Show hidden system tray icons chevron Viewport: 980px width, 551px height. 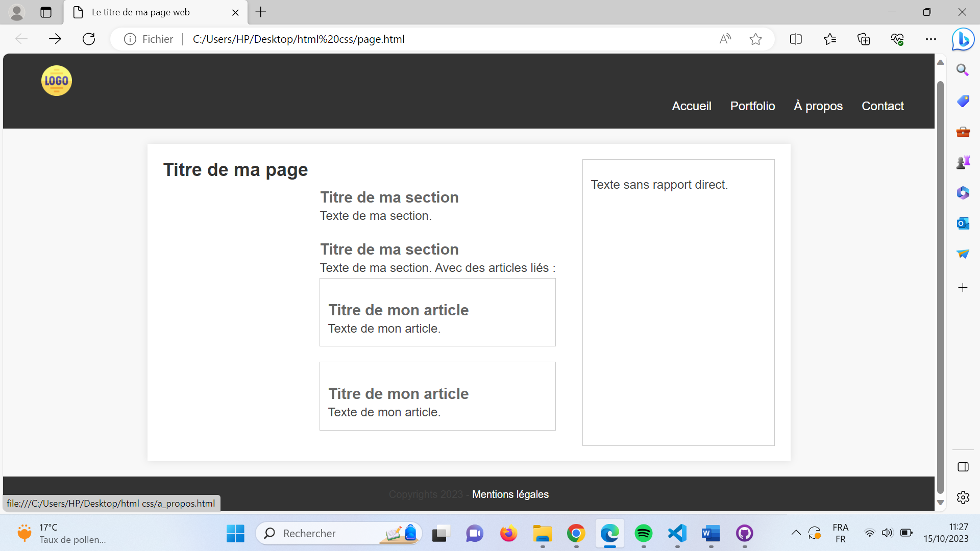click(796, 533)
